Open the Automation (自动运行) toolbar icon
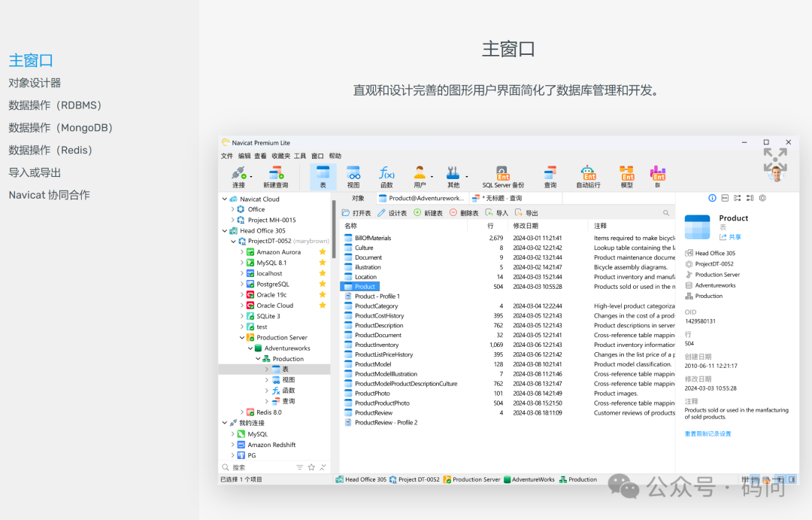The width and height of the screenshot is (812, 520). [588, 177]
